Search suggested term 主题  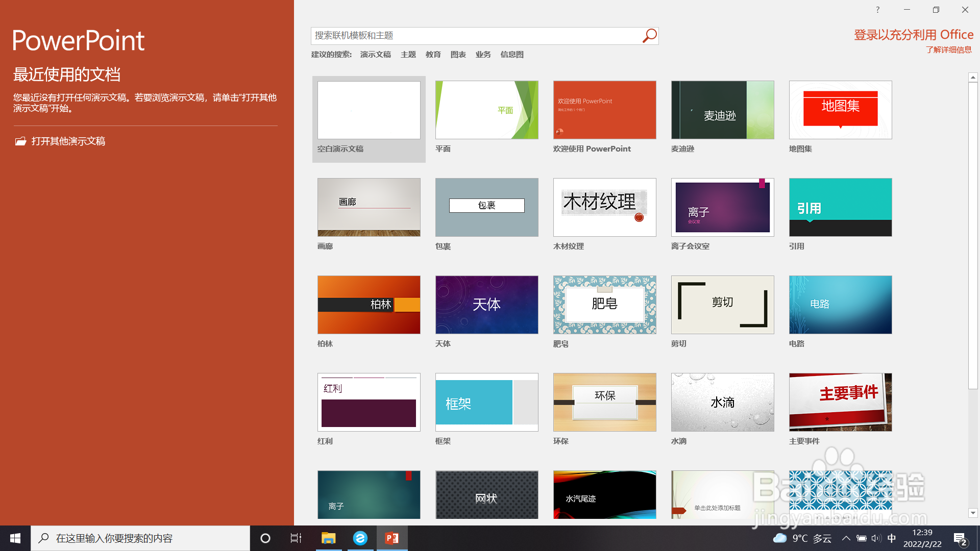(408, 55)
